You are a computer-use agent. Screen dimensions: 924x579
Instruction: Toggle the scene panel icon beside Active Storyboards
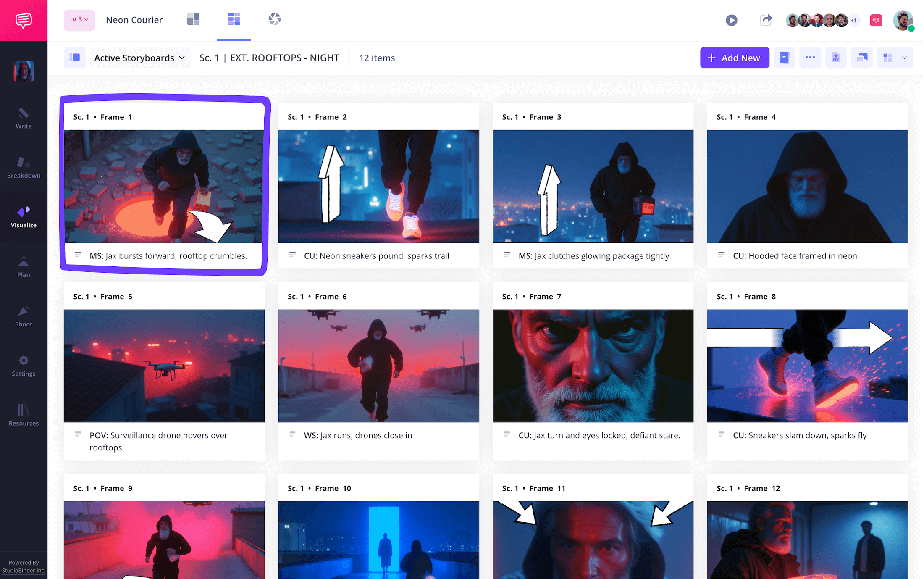(x=74, y=58)
